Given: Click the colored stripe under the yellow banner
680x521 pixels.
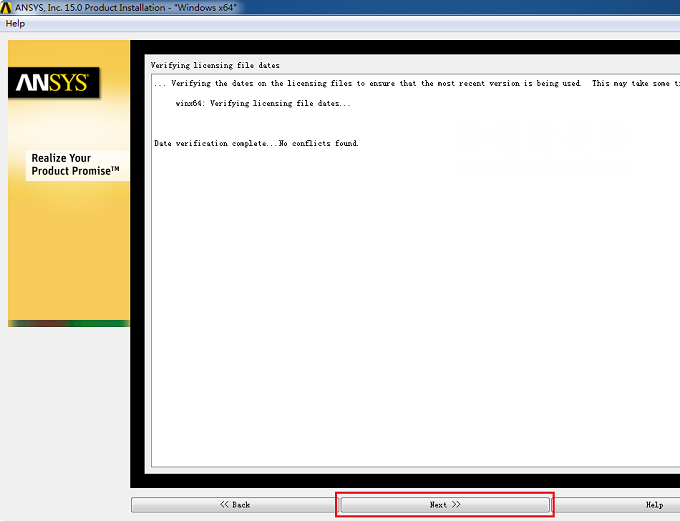Looking at the screenshot, I should (x=69, y=323).
